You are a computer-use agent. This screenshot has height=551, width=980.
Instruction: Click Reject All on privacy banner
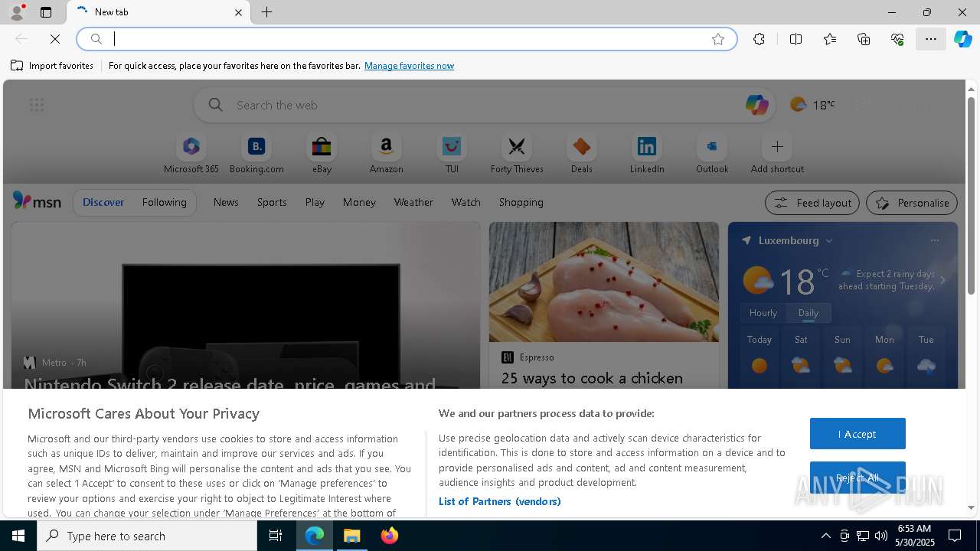click(857, 478)
